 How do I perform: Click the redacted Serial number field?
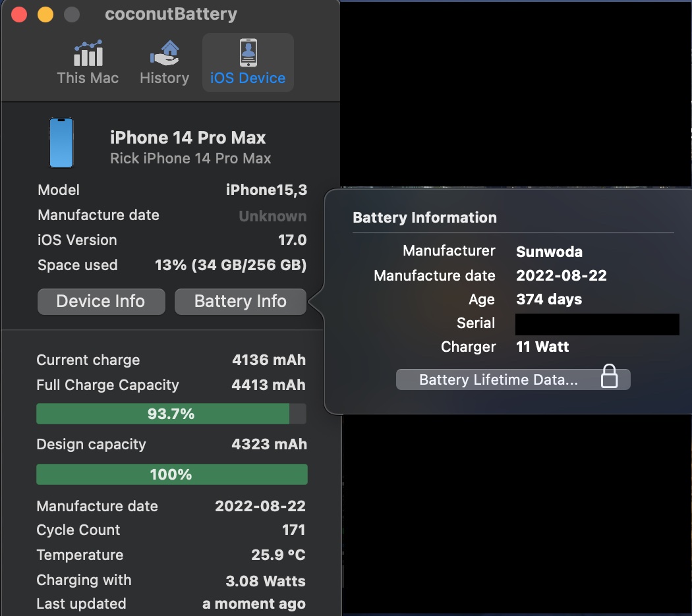coord(597,324)
